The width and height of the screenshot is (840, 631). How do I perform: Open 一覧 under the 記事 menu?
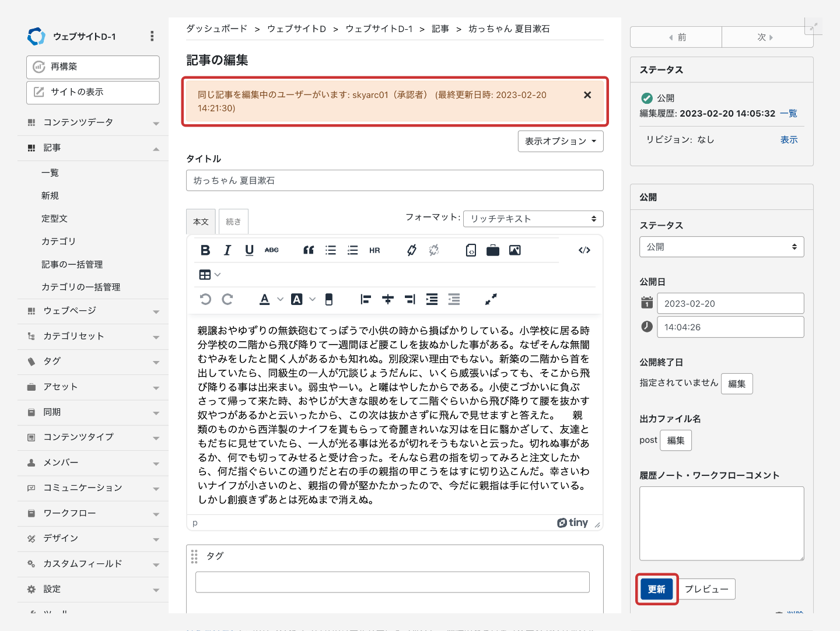pyautogui.click(x=50, y=173)
